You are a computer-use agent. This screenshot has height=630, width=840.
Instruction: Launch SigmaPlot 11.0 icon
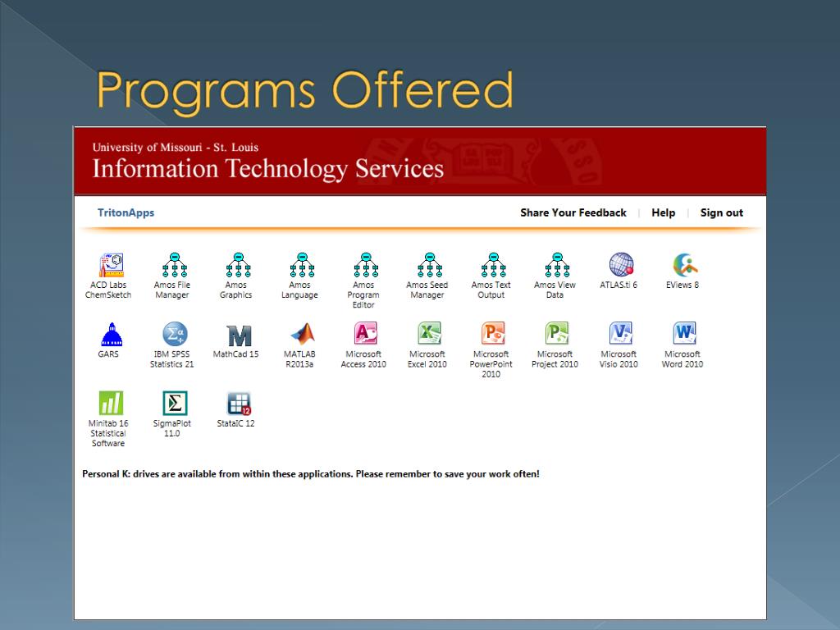(175, 403)
